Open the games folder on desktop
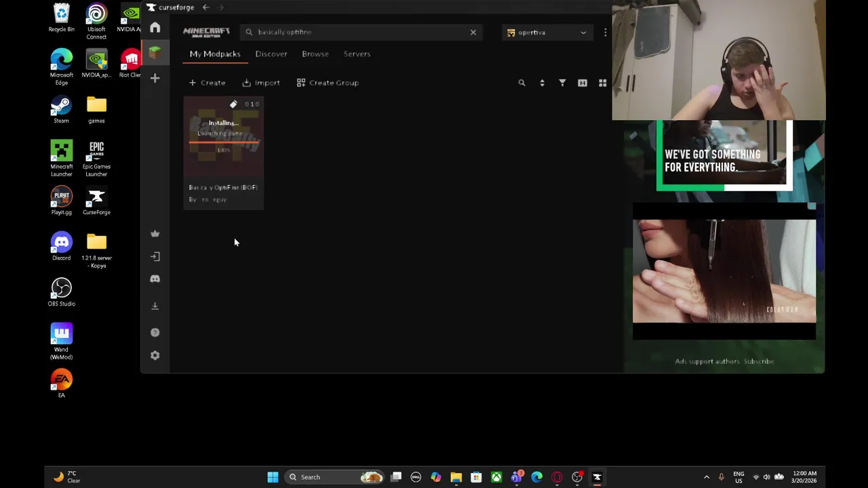The image size is (868, 488). tap(96, 110)
